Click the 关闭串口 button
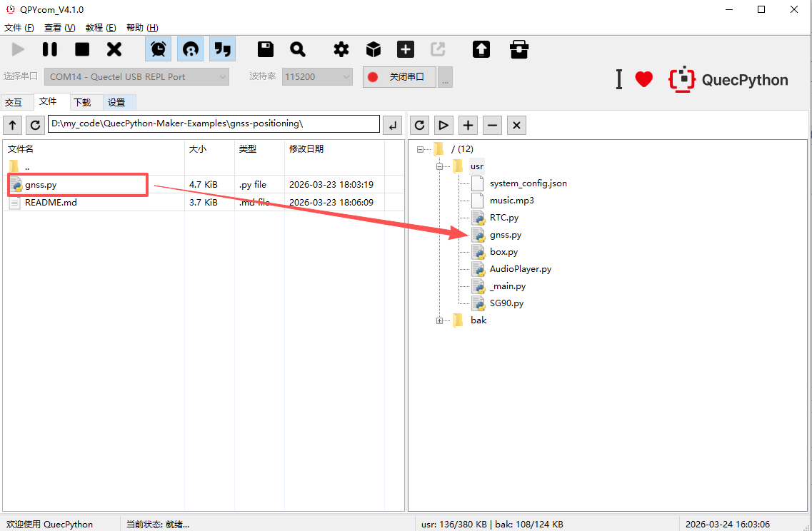This screenshot has width=812, height=531. click(399, 76)
